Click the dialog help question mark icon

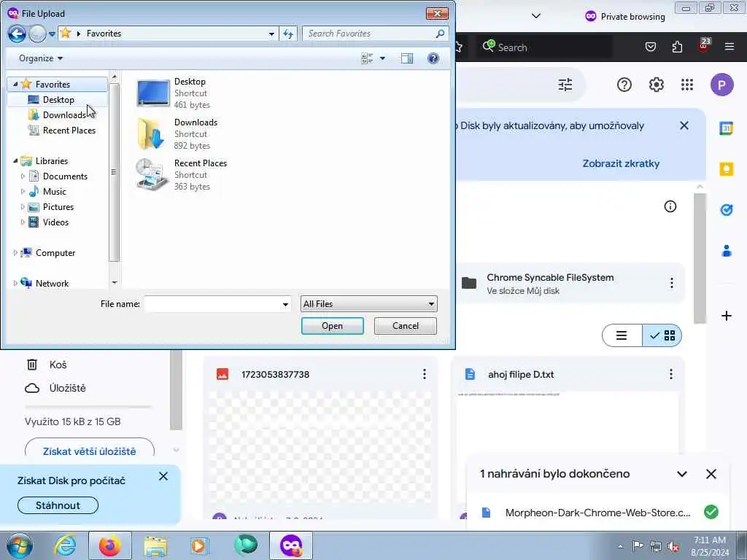coord(433,58)
